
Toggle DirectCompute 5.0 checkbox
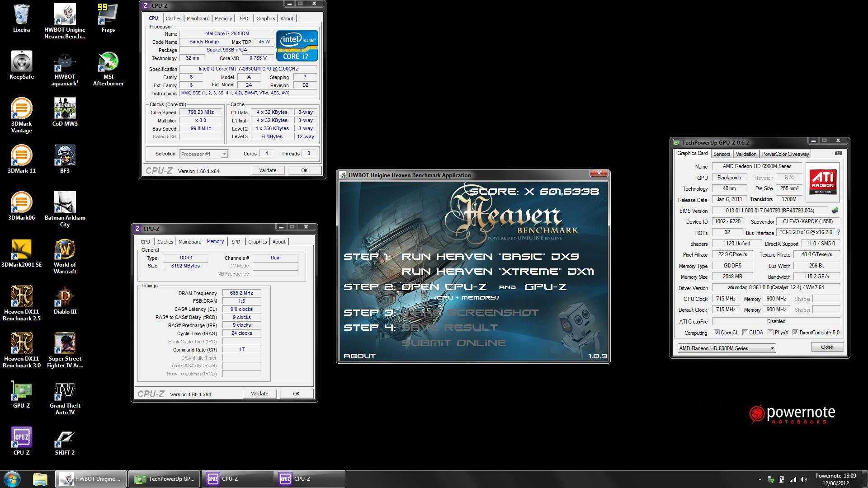tap(795, 333)
